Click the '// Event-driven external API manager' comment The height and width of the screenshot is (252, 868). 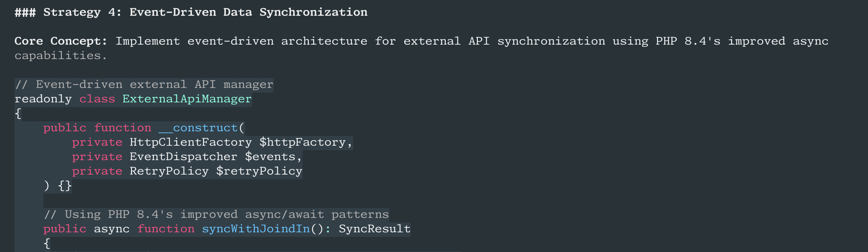click(x=143, y=84)
